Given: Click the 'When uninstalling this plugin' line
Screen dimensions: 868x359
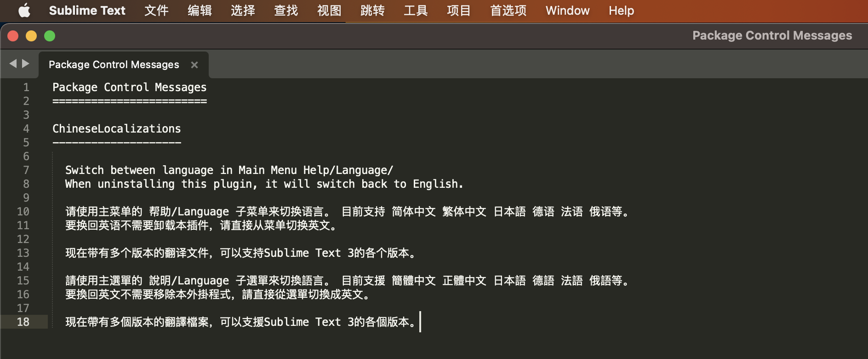Looking at the screenshot, I should (264, 184).
